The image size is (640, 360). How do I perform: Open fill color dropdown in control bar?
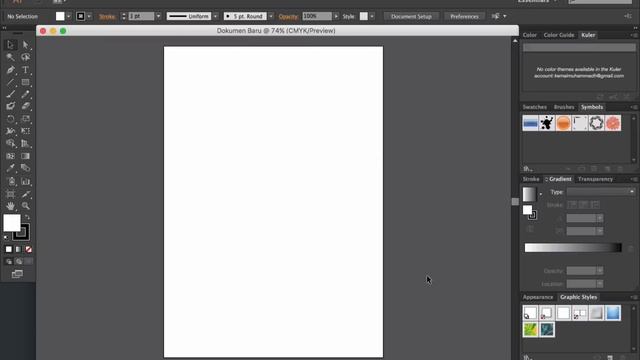coord(69,16)
